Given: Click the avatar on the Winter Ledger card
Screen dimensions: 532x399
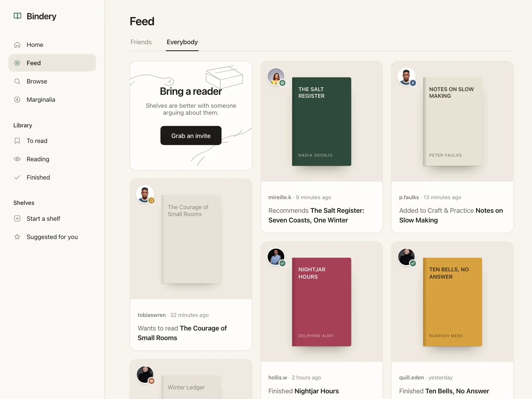Looking at the screenshot, I should pyautogui.click(x=145, y=374).
